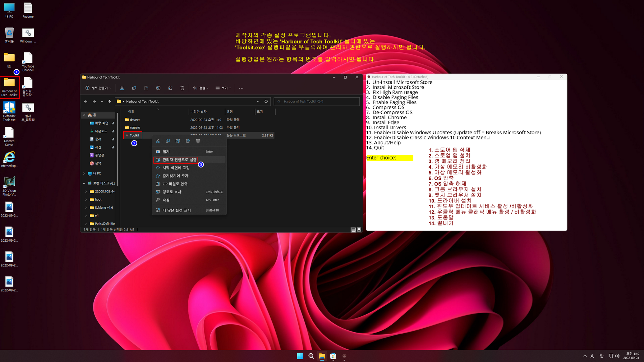644x362 pixels.
Task: Choose 열기 (Open) in context menu
Action: coord(189,152)
